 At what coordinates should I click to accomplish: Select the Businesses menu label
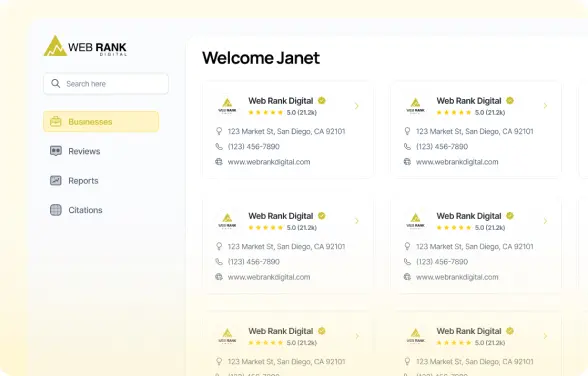point(90,122)
